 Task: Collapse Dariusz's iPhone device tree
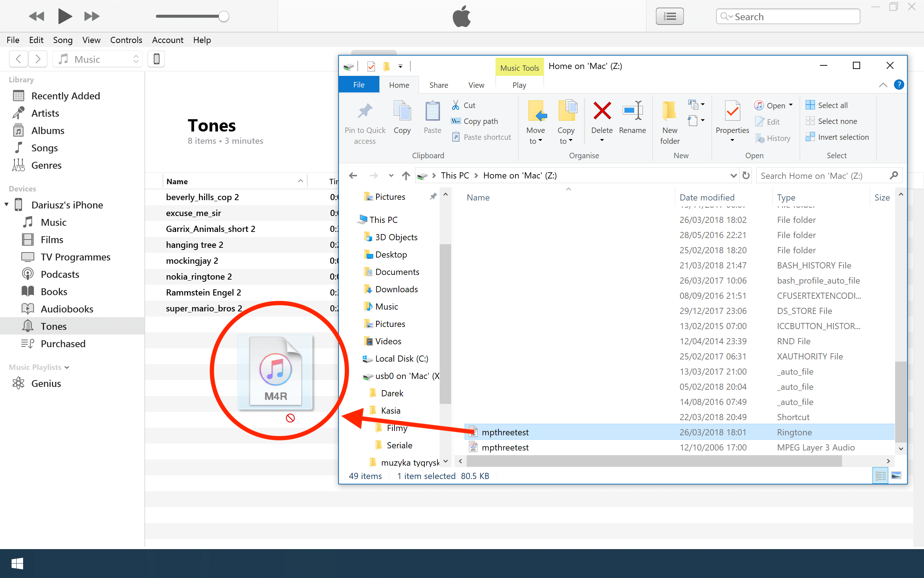click(6, 204)
